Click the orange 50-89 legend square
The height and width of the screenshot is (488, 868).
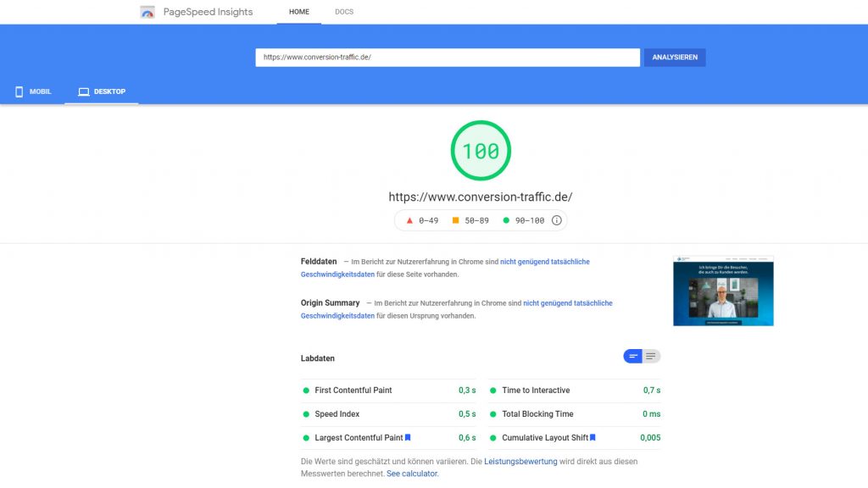(454, 220)
